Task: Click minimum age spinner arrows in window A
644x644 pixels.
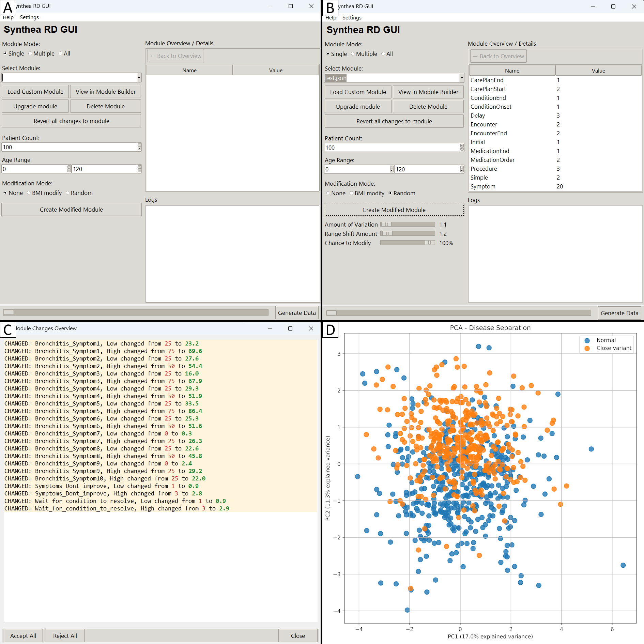Action: 69,169
